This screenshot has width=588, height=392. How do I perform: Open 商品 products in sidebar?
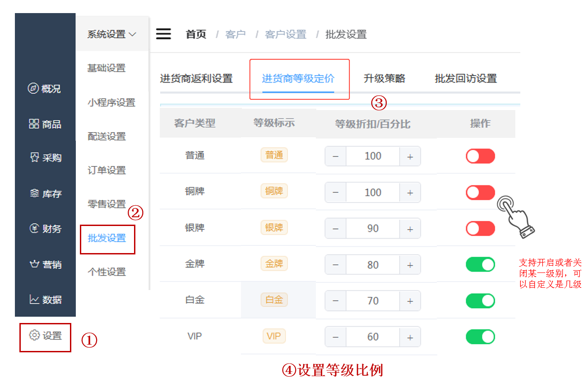pyautogui.click(x=45, y=124)
